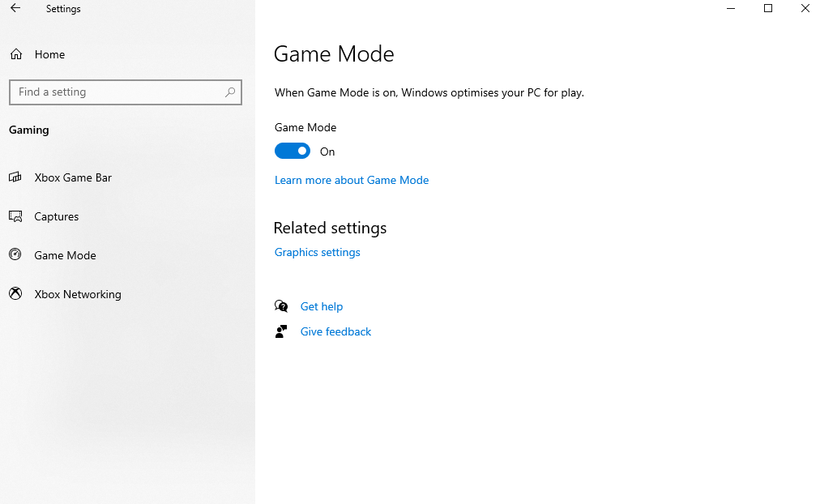Select the Give feedback text link
This screenshot has height=504, width=820.
335,331
